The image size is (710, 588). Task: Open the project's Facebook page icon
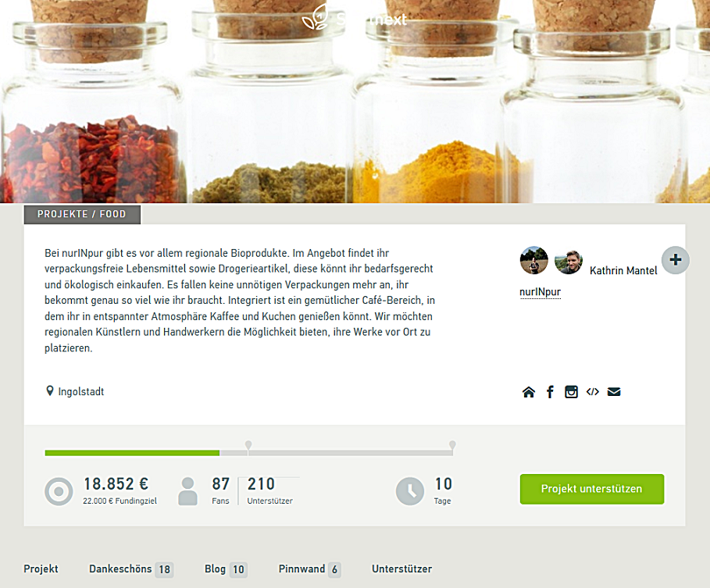550,392
